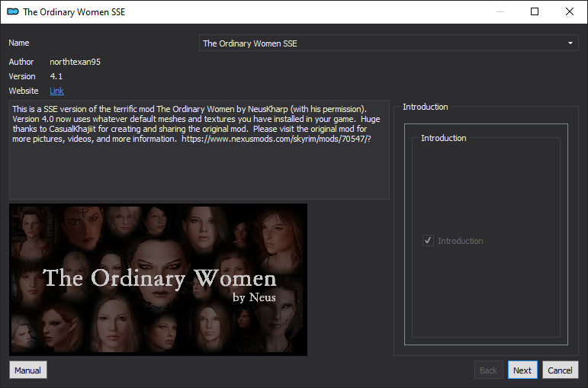
Task: Open the Name combo box dropdown arrow
Action: click(570, 43)
